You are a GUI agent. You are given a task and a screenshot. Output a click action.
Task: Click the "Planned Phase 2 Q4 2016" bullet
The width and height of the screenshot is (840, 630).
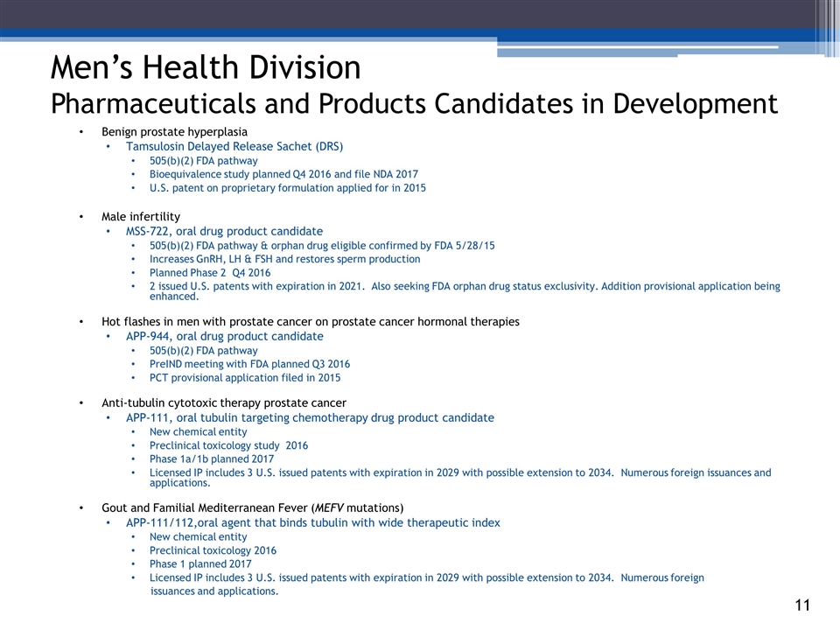(x=210, y=273)
